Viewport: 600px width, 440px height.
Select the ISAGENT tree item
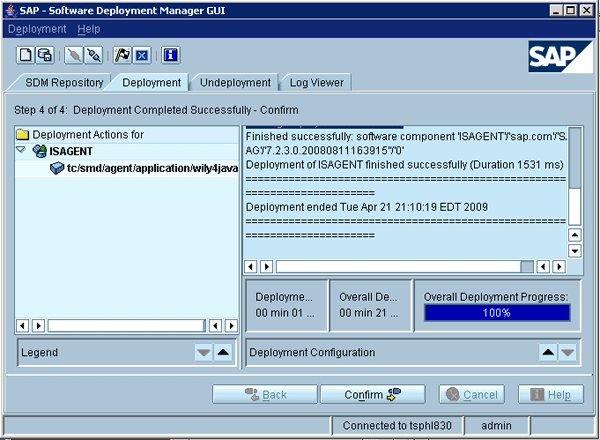click(71, 152)
